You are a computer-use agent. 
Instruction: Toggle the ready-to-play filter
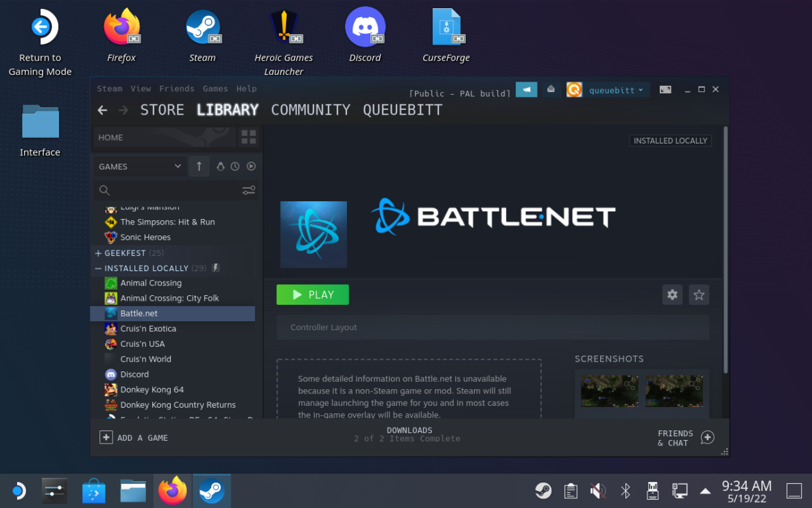251,166
